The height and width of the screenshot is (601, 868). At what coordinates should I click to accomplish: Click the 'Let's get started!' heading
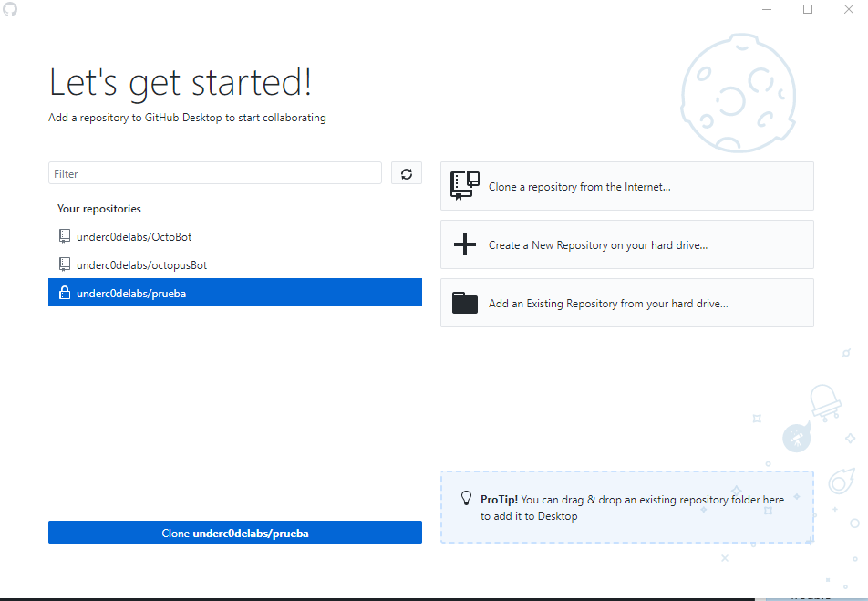181,82
